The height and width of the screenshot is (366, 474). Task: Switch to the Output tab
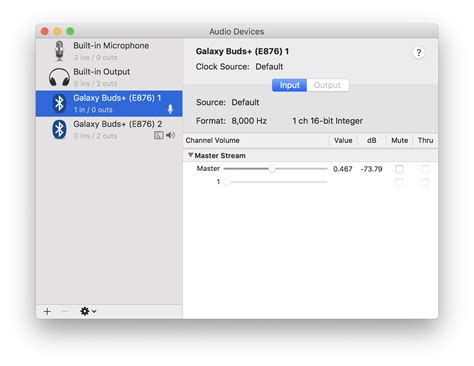point(328,85)
